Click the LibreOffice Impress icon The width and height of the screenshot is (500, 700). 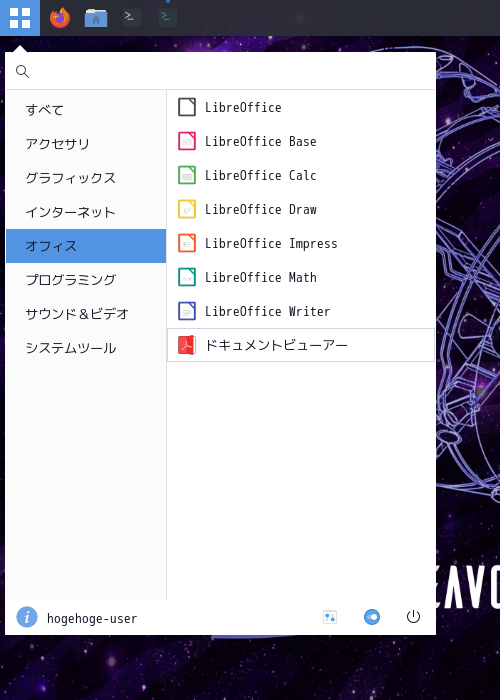(187, 243)
